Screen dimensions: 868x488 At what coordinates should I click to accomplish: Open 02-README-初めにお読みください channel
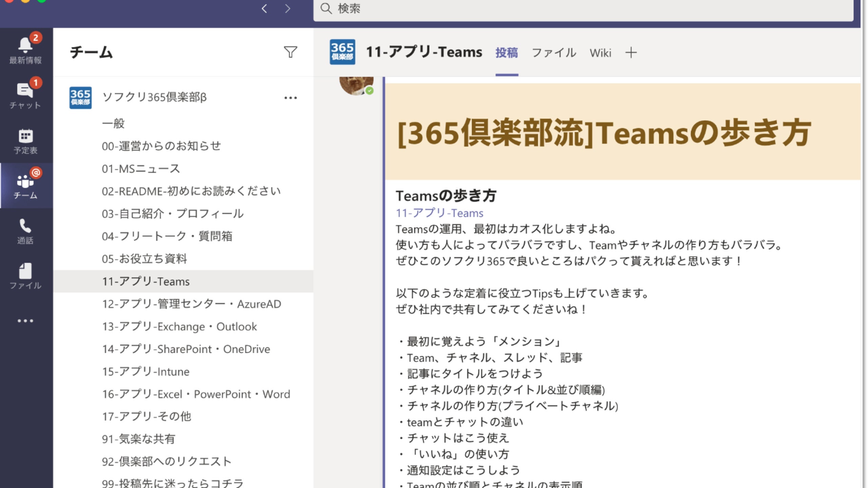pyautogui.click(x=191, y=191)
